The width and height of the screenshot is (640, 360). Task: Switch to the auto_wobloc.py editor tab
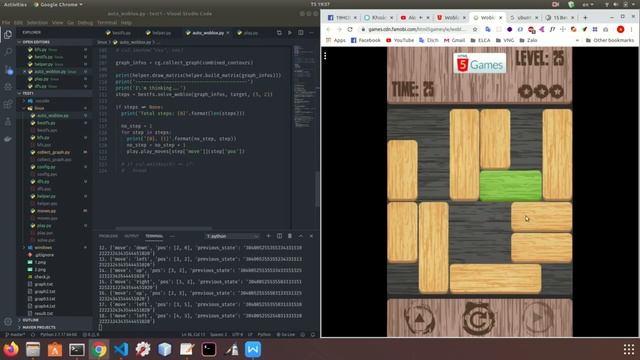[207, 33]
